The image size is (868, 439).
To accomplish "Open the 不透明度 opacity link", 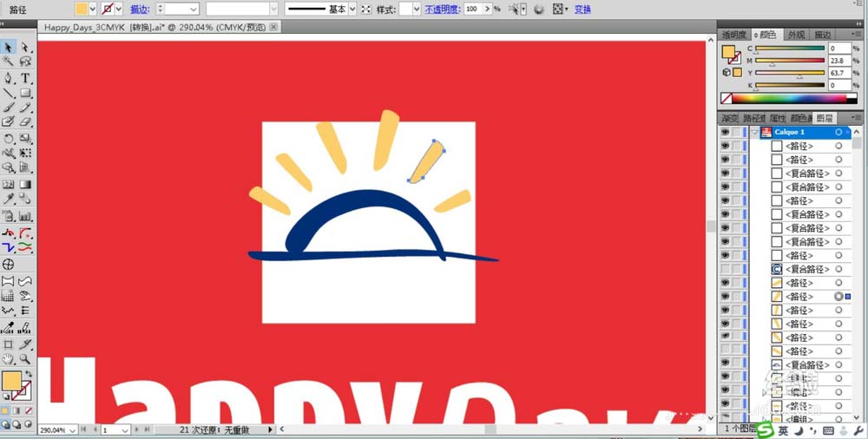I will point(443,10).
